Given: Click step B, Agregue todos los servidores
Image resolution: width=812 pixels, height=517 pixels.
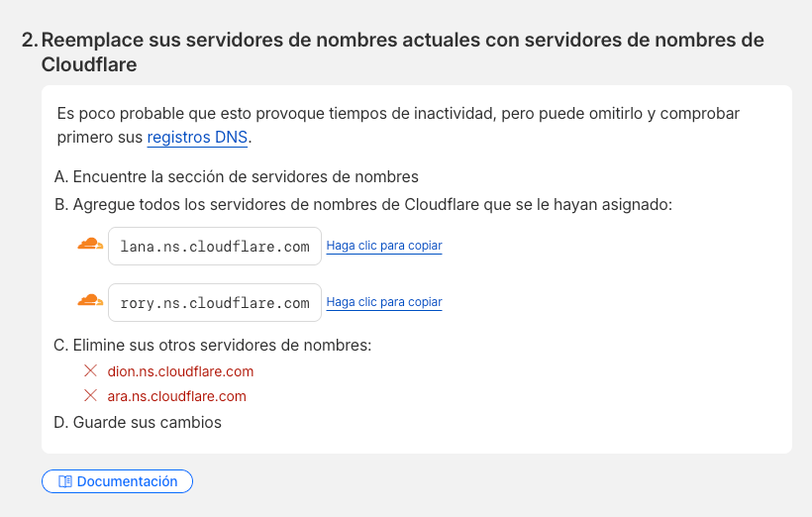Looking at the screenshot, I should (x=362, y=205).
